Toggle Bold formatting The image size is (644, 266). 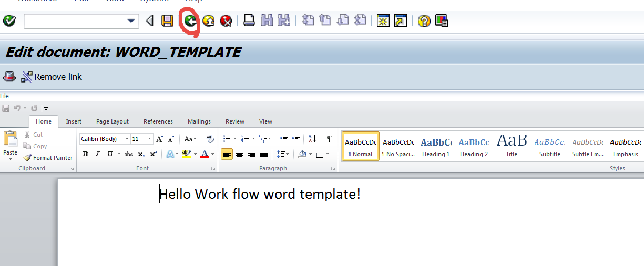(85, 154)
